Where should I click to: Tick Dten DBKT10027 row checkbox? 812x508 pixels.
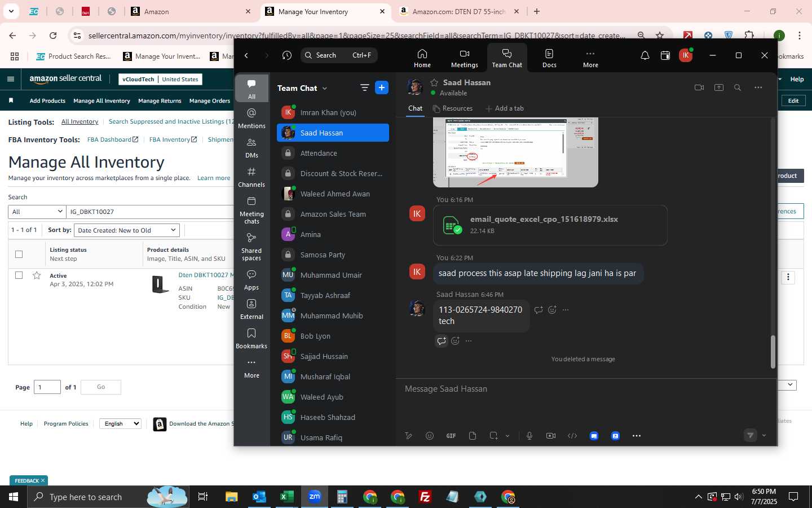[19, 275]
